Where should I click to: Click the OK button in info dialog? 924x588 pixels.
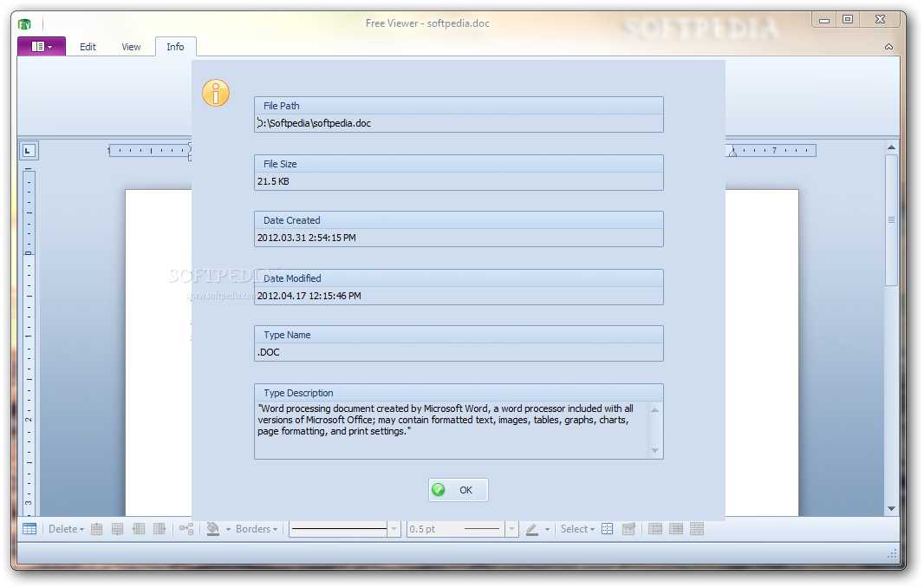[458, 490]
